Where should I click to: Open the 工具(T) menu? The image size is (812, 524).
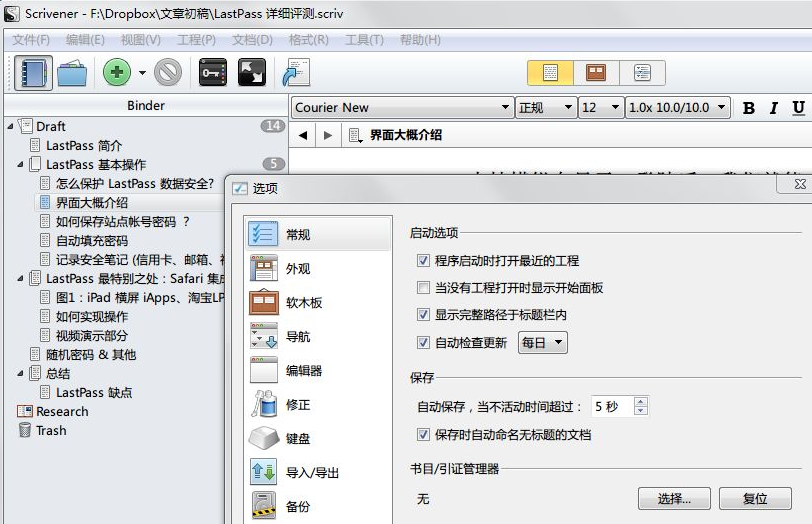[364, 40]
